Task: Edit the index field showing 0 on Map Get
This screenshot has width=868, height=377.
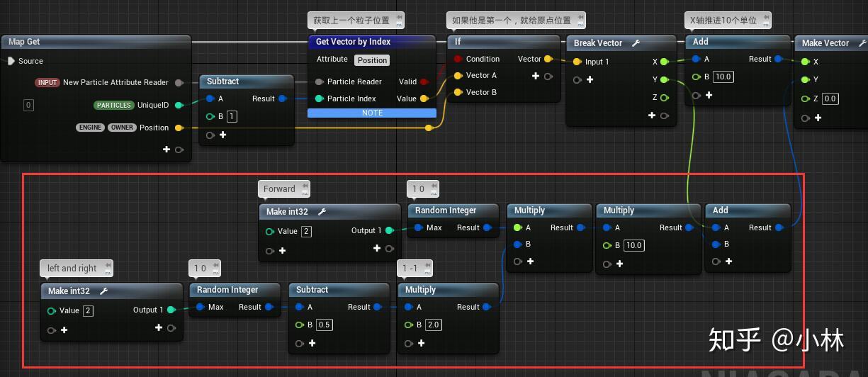Action: (x=28, y=105)
